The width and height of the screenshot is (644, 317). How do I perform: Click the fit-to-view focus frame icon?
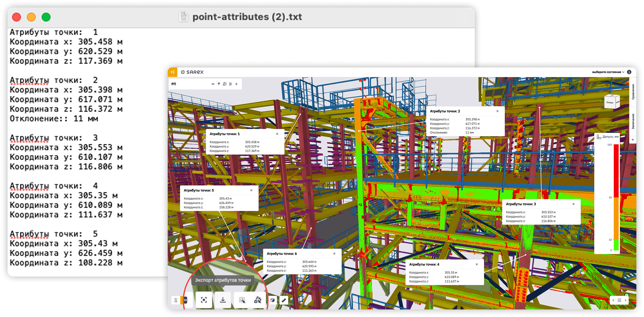tap(204, 300)
